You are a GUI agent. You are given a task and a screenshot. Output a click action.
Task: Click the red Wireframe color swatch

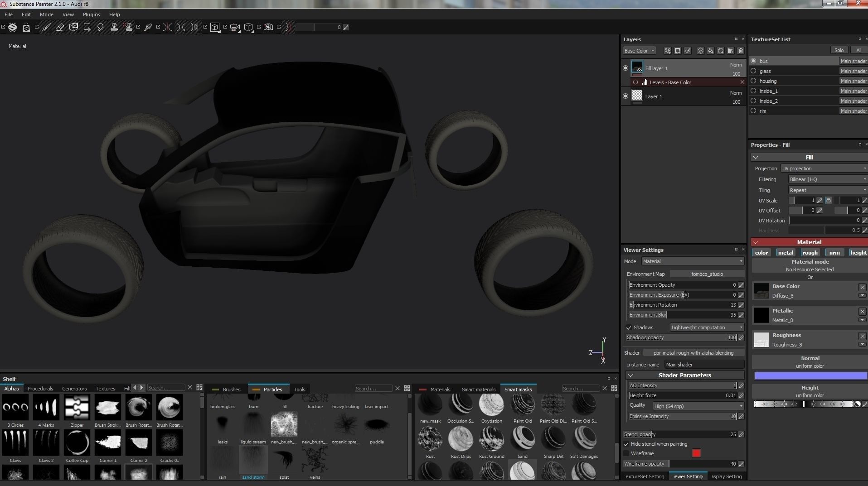(696, 453)
